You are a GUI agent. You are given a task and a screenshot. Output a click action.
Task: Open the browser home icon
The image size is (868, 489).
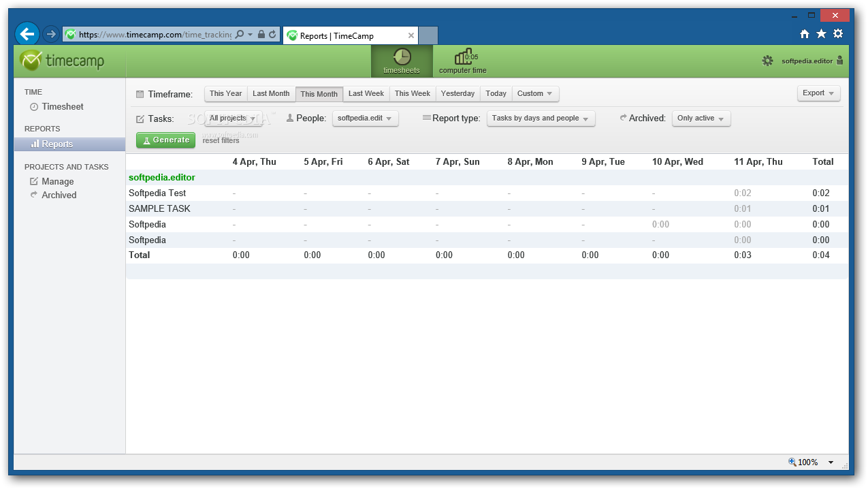coord(805,33)
